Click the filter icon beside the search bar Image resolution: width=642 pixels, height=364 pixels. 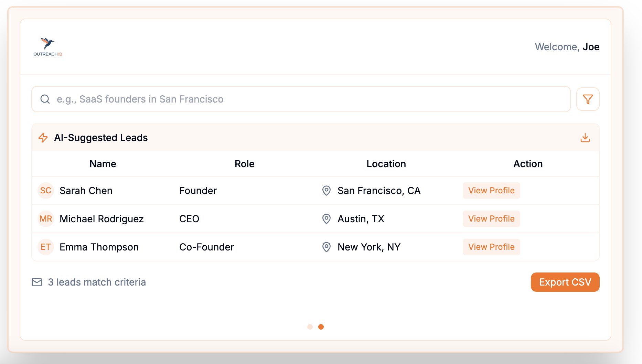pyautogui.click(x=588, y=99)
